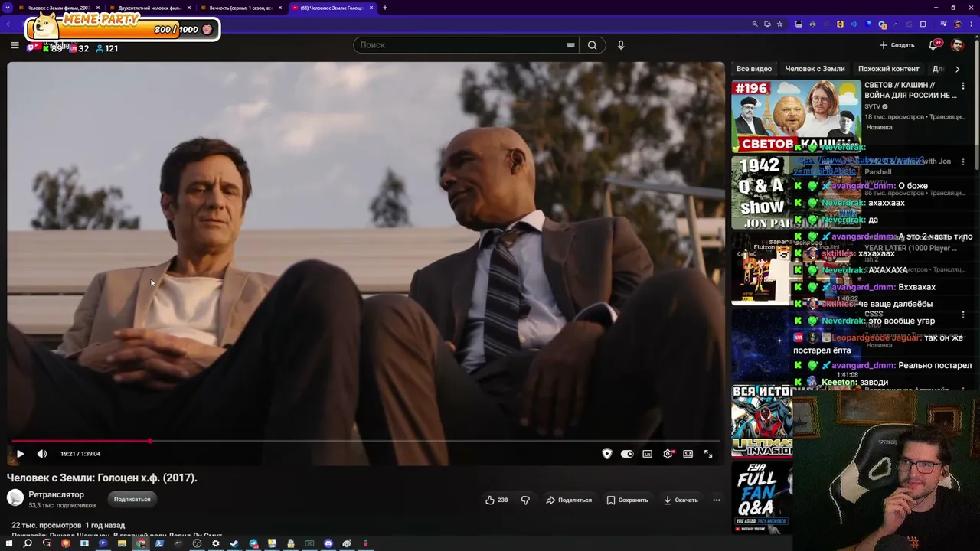
Task: Switch to the Человек с Земли фильм 2007 tab
Action: tap(58, 8)
